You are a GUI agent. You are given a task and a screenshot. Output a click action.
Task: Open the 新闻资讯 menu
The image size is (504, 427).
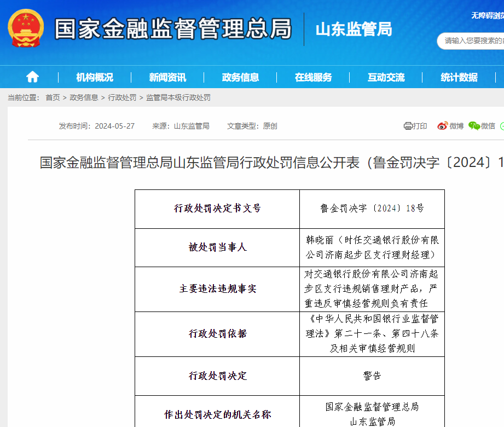pos(167,77)
